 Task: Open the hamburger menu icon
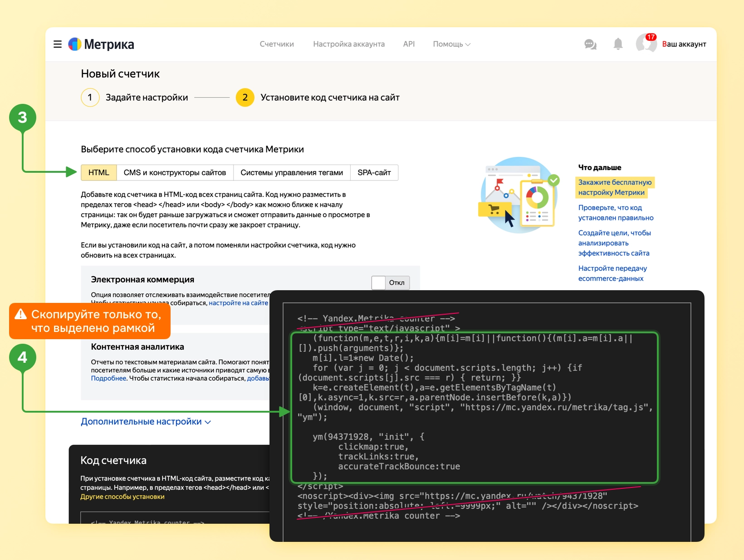pos(58,44)
